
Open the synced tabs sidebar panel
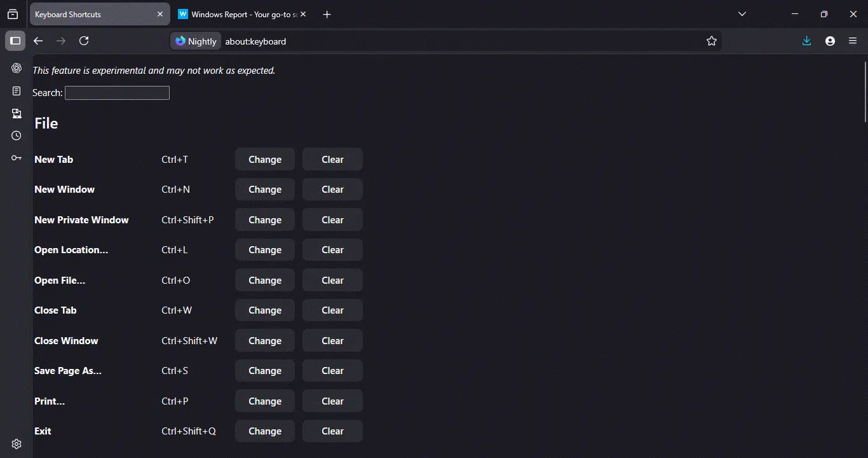click(x=17, y=113)
